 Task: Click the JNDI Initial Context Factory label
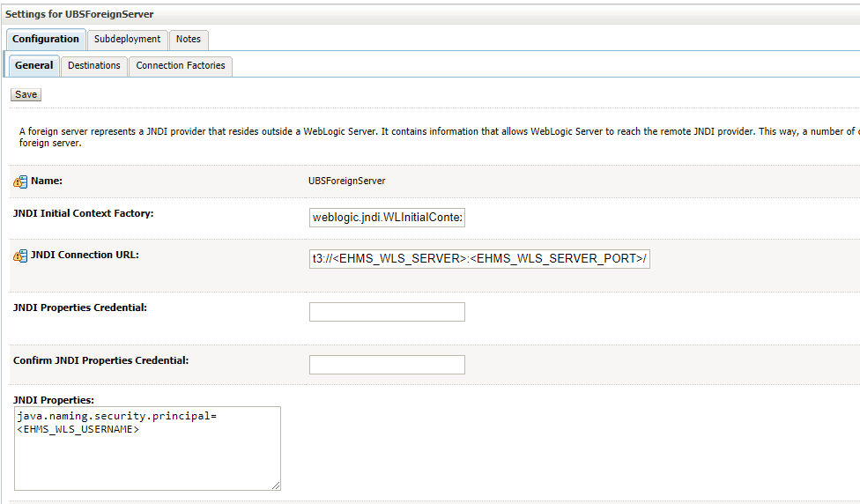(90, 212)
